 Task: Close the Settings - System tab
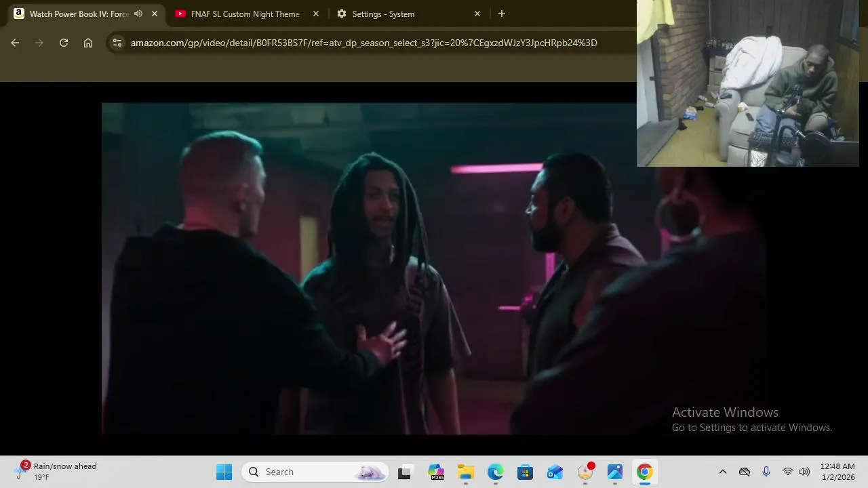tap(477, 14)
